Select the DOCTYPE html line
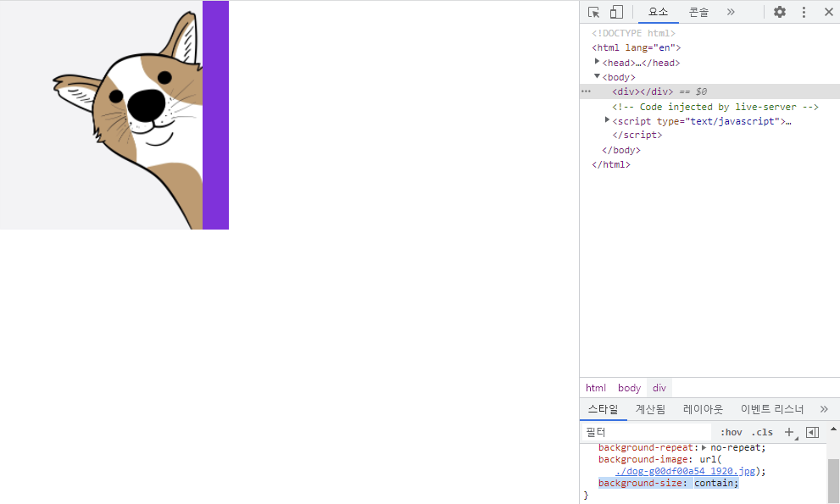This screenshot has width=840, height=504. click(x=633, y=33)
